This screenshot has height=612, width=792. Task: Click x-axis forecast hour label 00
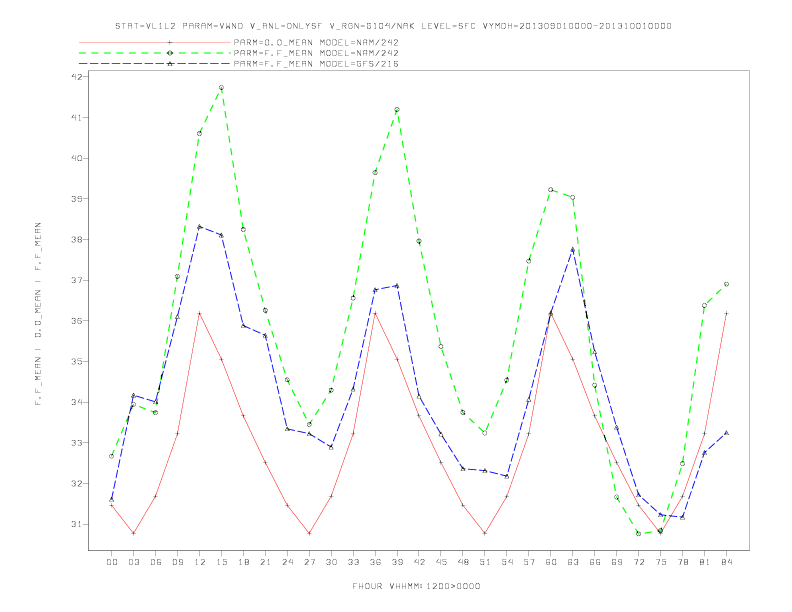[112, 562]
